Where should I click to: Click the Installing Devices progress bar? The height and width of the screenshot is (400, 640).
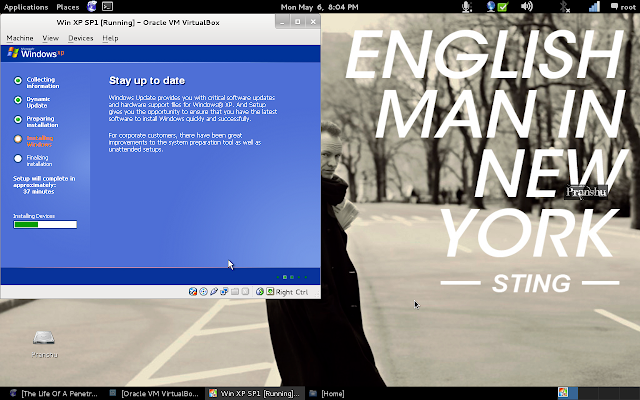pyautogui.click(x=45, y=224)
